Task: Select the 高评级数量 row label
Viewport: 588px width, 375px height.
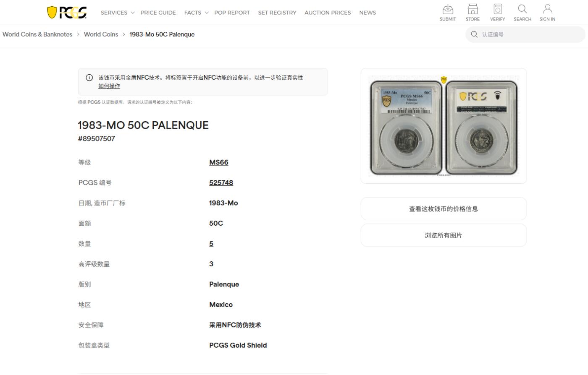Action: [x=94, y=264]
